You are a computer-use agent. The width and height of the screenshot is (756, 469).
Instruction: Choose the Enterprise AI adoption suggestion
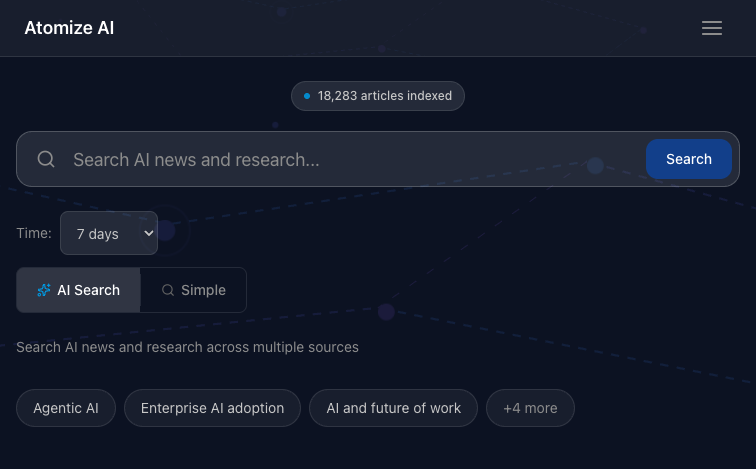pos(212,408)
